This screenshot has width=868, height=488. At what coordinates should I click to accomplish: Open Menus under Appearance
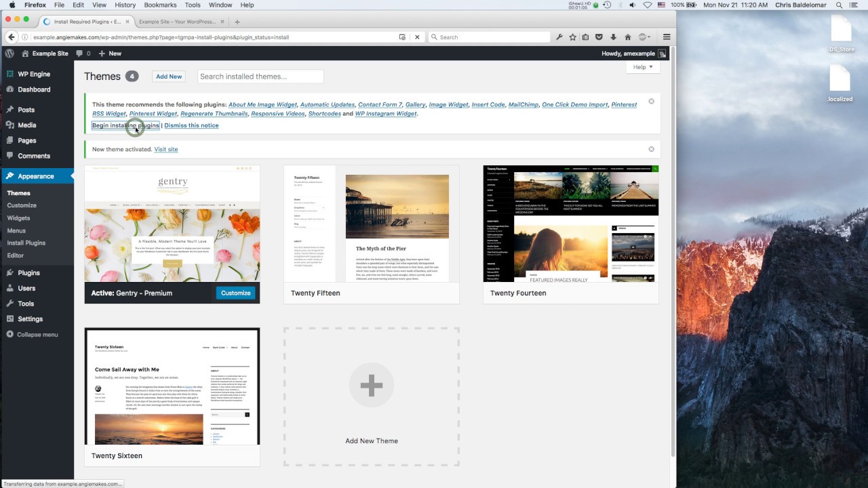16,230
